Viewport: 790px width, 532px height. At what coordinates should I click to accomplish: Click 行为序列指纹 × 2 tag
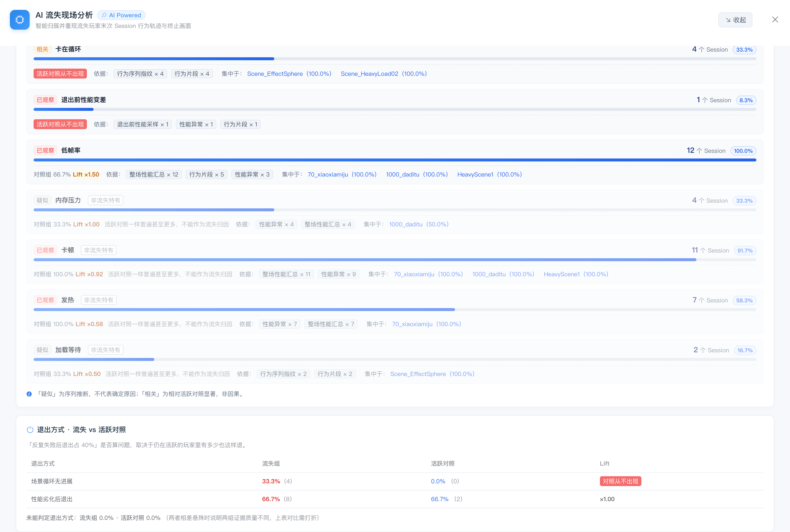(x=283, y=374)
